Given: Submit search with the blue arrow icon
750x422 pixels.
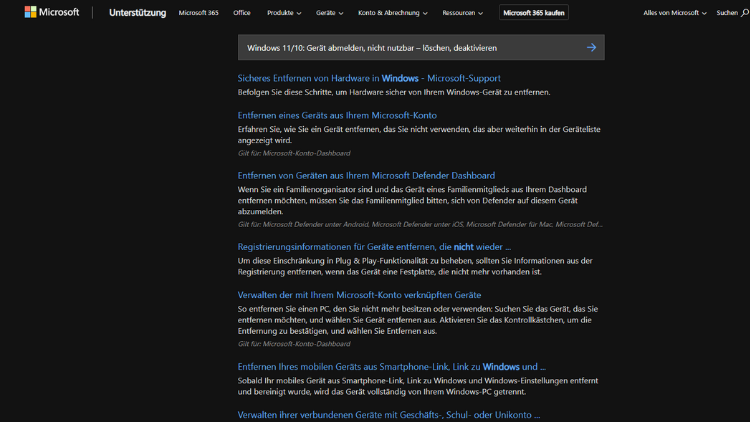Looking at the screenshot, I should [x=592, y=47].
